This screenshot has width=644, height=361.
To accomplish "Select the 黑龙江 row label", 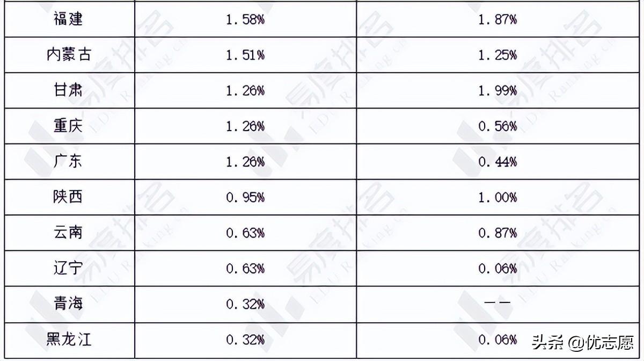I will point(68,340).
